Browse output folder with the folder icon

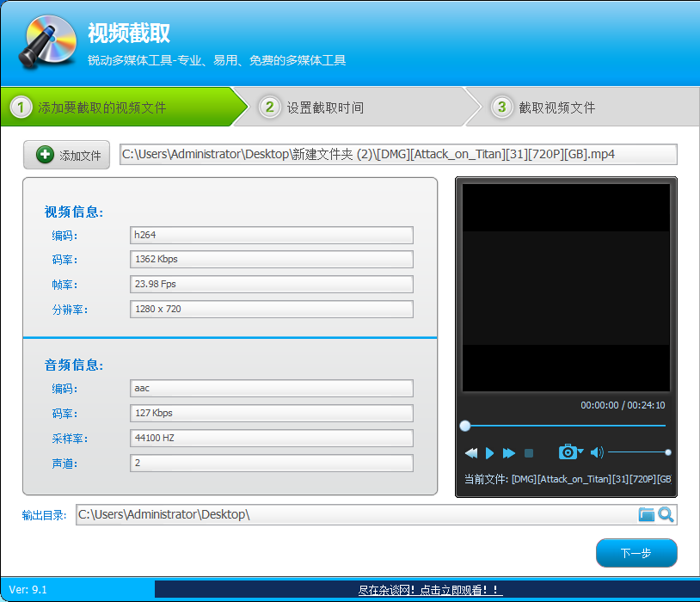(x=646, y=514)
